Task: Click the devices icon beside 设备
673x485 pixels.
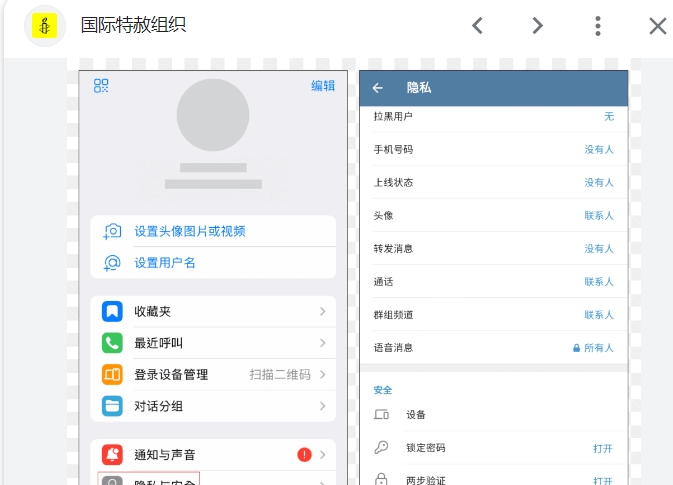Action: tap(381, 415)
